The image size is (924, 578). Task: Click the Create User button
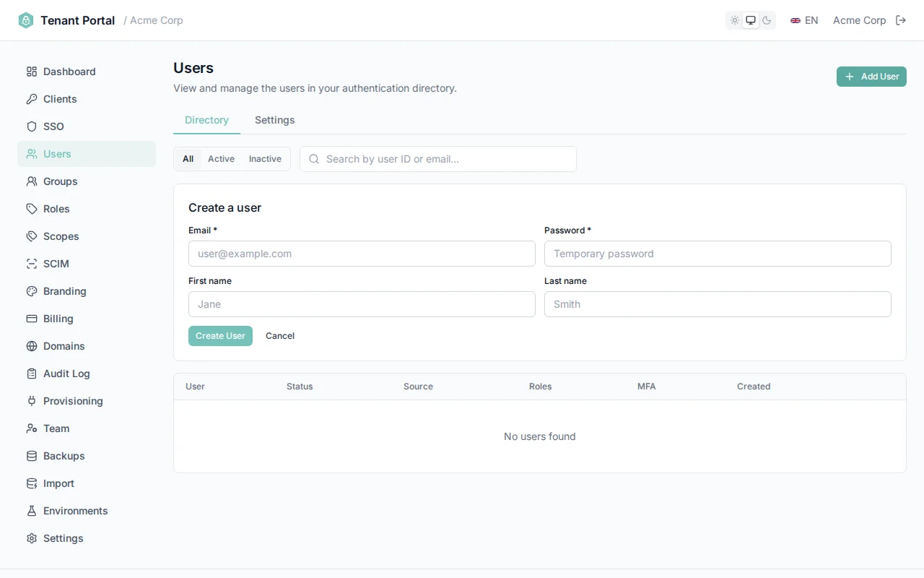tap(220, 336)
